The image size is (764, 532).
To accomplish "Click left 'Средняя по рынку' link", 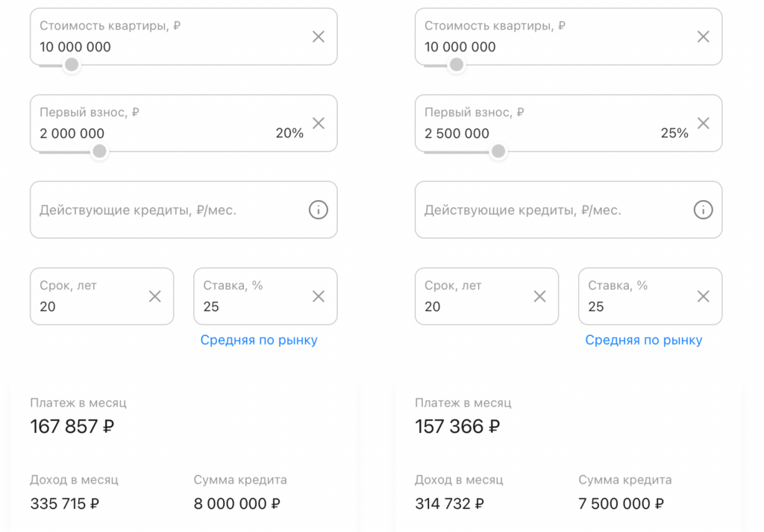I will 259,340.
